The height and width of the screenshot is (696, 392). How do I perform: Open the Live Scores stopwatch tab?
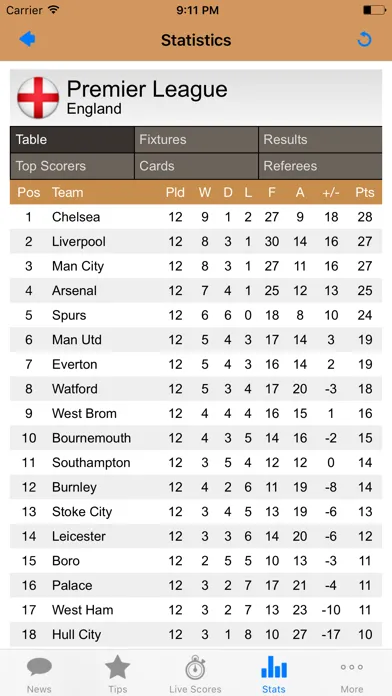pyautogui.click(x=195, y=674)
